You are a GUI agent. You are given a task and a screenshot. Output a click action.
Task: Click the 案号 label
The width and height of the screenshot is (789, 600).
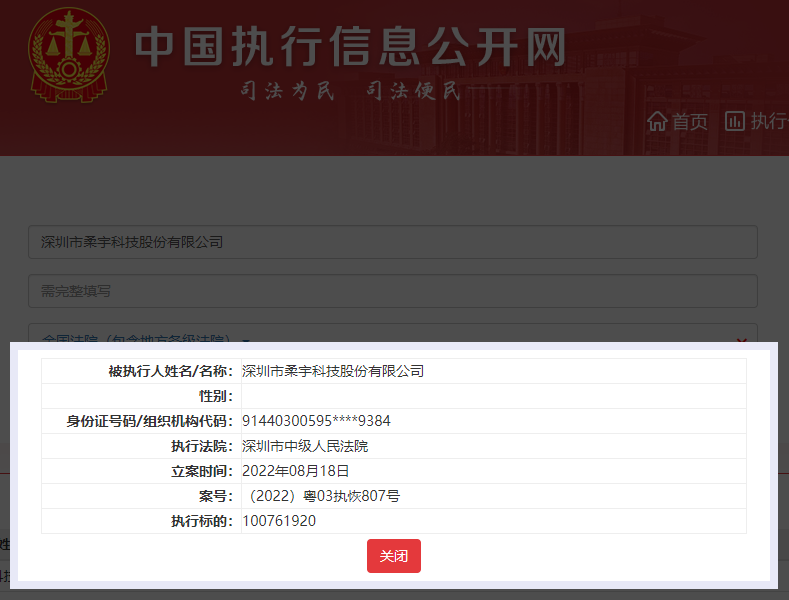216,496
